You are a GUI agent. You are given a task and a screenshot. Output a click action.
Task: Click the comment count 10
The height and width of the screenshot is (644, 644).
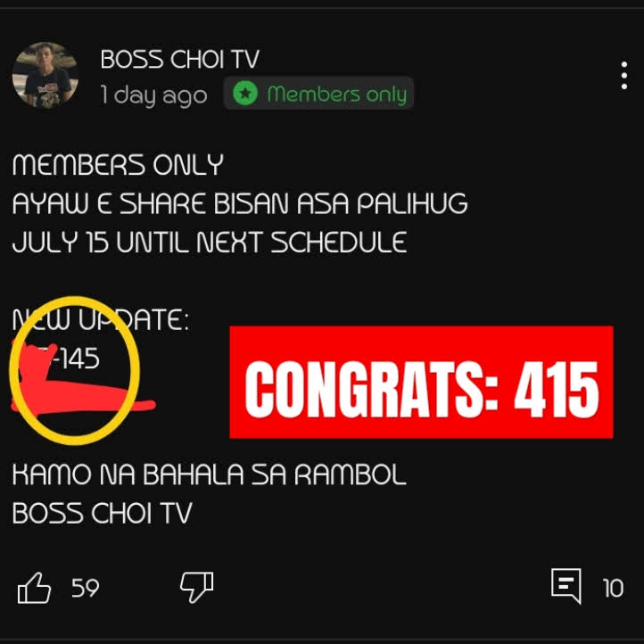[x=613, y=588]
